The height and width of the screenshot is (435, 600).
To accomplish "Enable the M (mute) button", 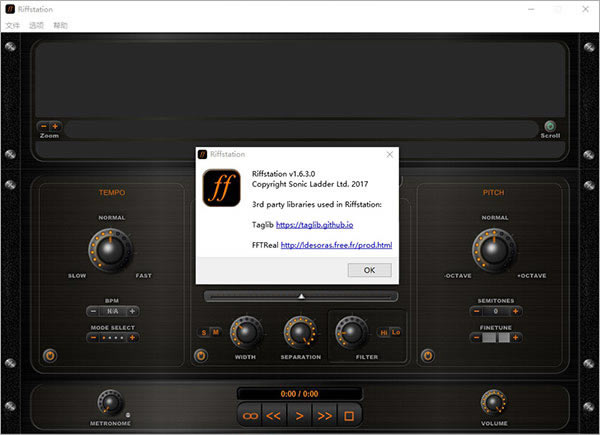I will [x=215, y=332].
